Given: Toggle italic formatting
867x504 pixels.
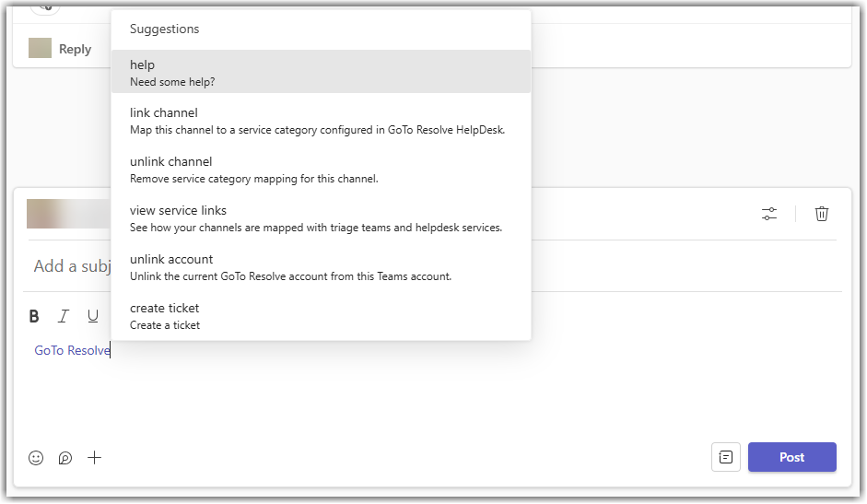Looking at the screenshot, I should [x=64, y=316].
